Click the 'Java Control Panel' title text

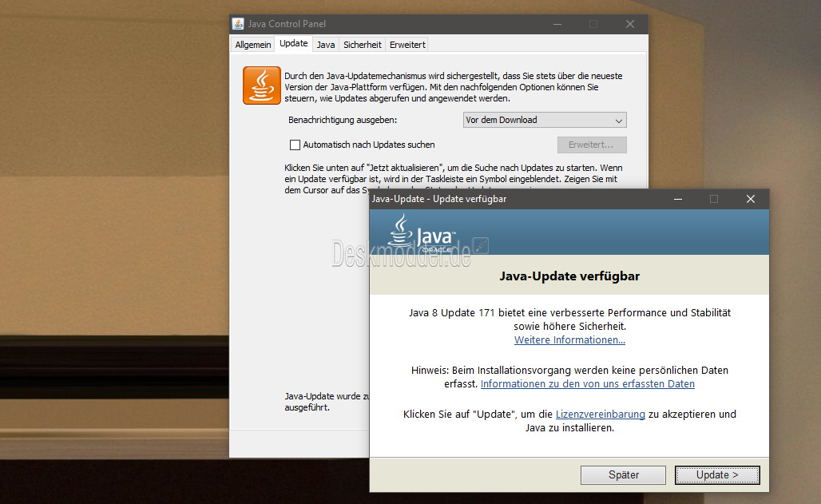(287, 24)
